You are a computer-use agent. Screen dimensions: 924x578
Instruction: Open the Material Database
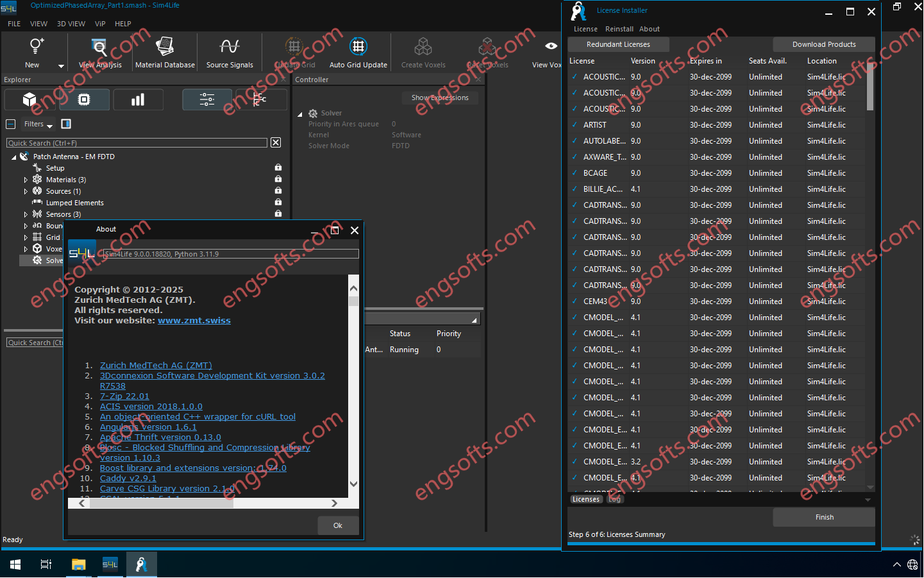click(x=165, y=52)
